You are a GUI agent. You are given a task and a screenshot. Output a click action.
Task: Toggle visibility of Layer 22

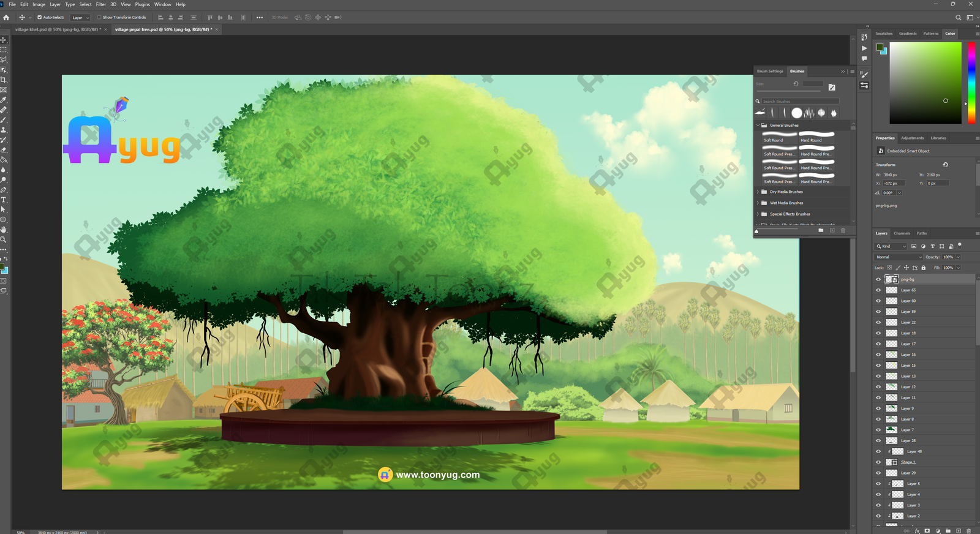878,323
